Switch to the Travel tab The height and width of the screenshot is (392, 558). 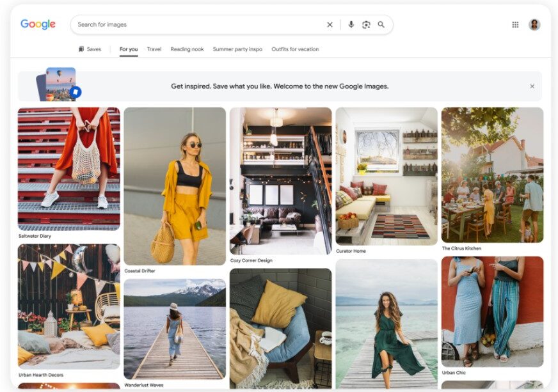click(x=154, y=49)
